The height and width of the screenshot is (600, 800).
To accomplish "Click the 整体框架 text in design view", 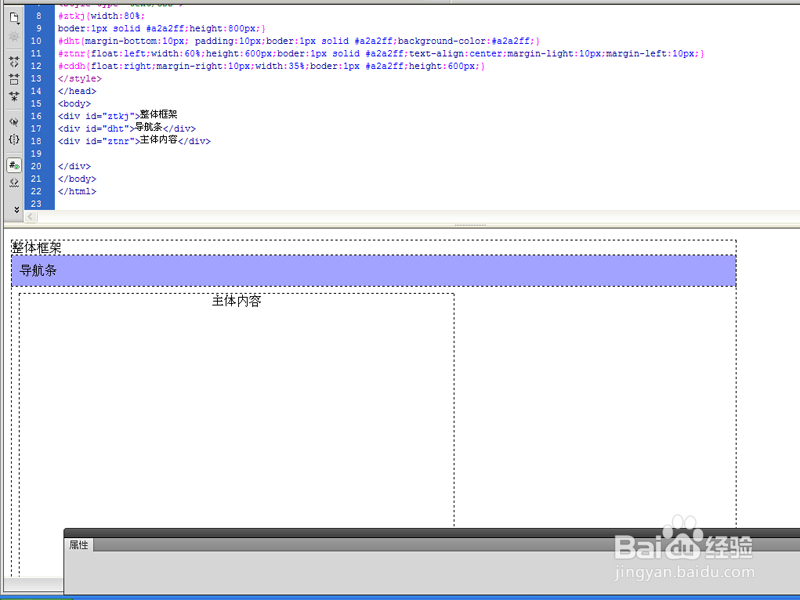I will point(37,248).
